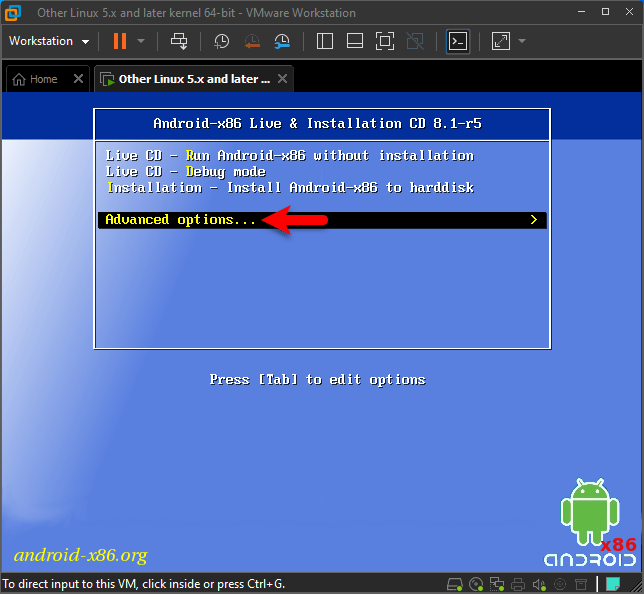
Task: Toggle the thumbnail bar icon
Action: click(354, 41)
